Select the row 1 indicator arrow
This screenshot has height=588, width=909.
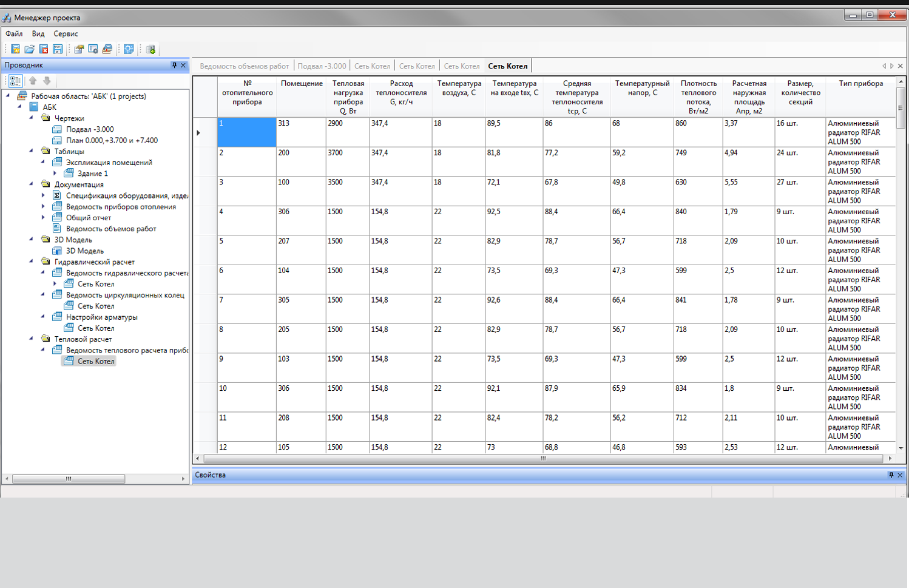[198, 132]
